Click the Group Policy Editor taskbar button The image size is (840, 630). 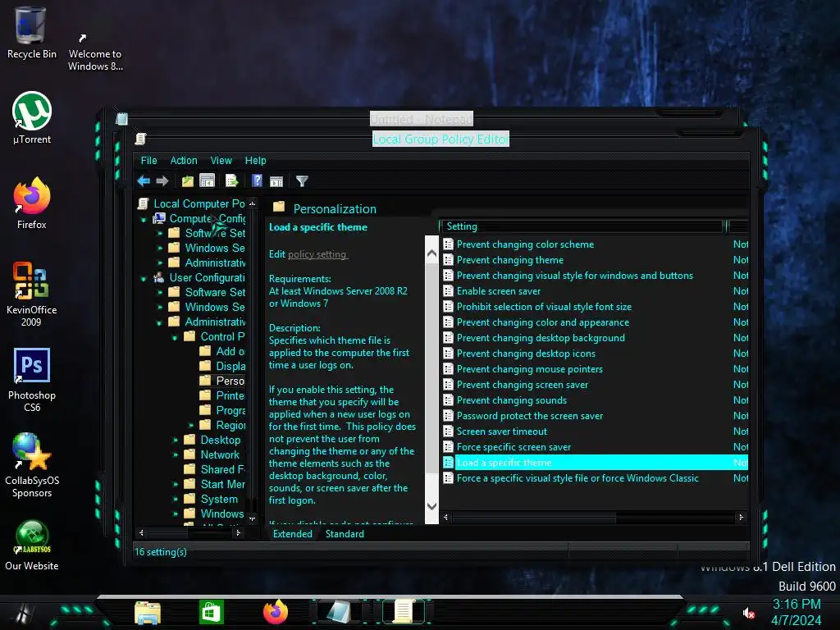(x=404, y=612)
